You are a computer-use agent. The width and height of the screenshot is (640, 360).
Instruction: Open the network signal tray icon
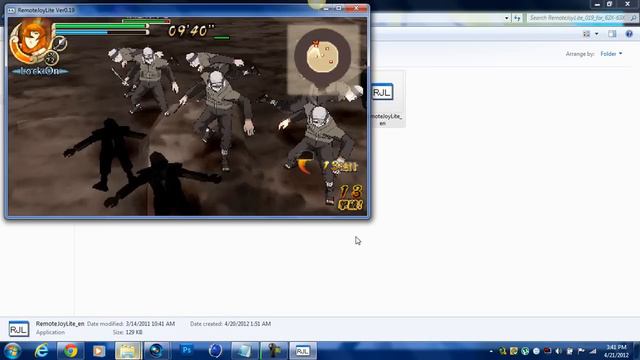click(x=593, y=351)
